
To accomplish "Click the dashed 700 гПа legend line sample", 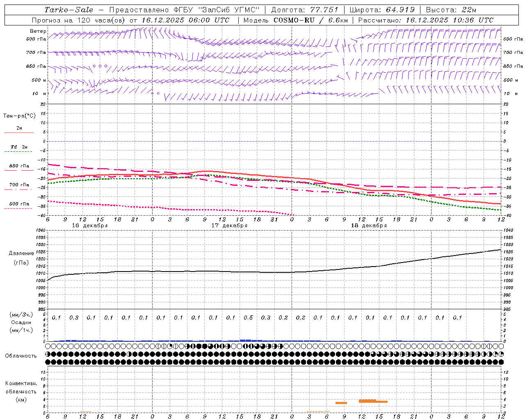I will point(19,190).
